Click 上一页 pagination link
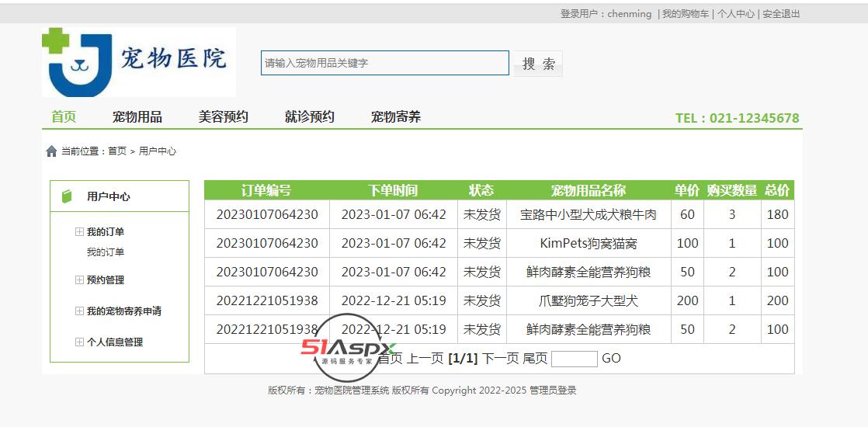 coord(425,359)
